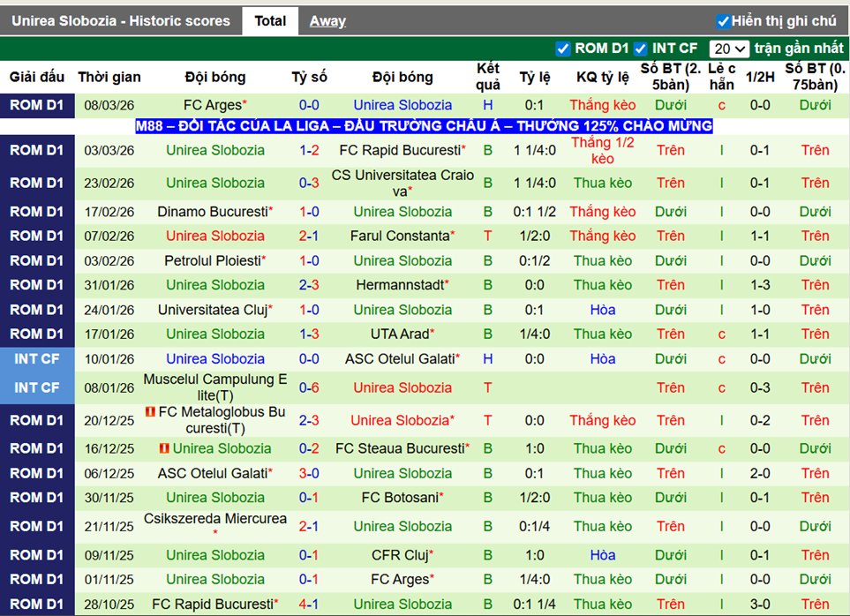This screenshot has height=616, width=850.
Task: Open the FC Arges 0-0 score on 08/03/26
Action: pyautogui.click(x=309, y=105)
